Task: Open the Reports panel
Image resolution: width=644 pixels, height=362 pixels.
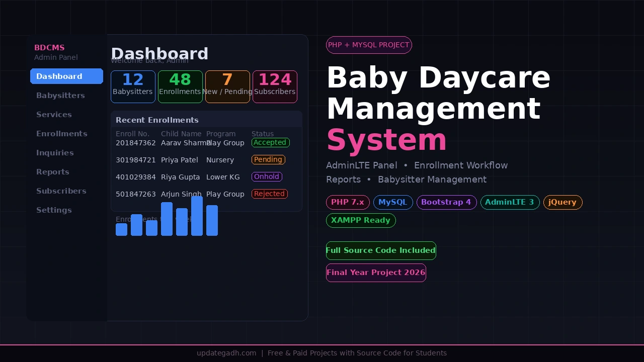Action: click(52, 172)
